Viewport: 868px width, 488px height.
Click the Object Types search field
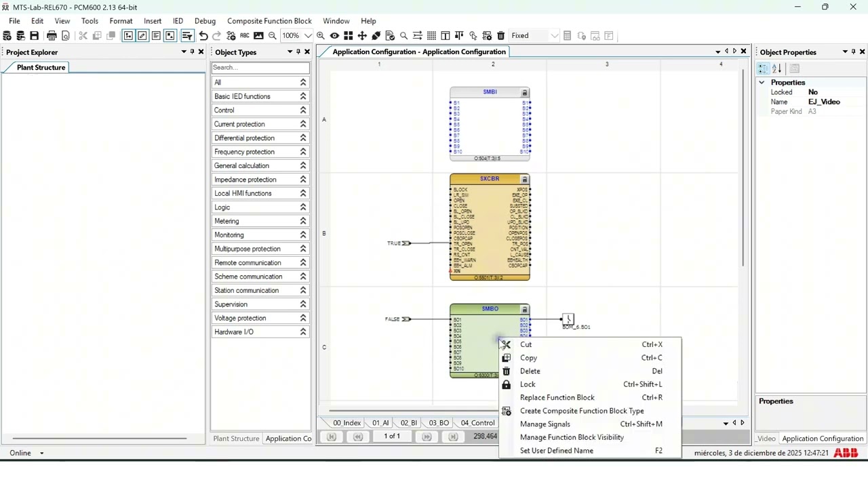(260, 68)
